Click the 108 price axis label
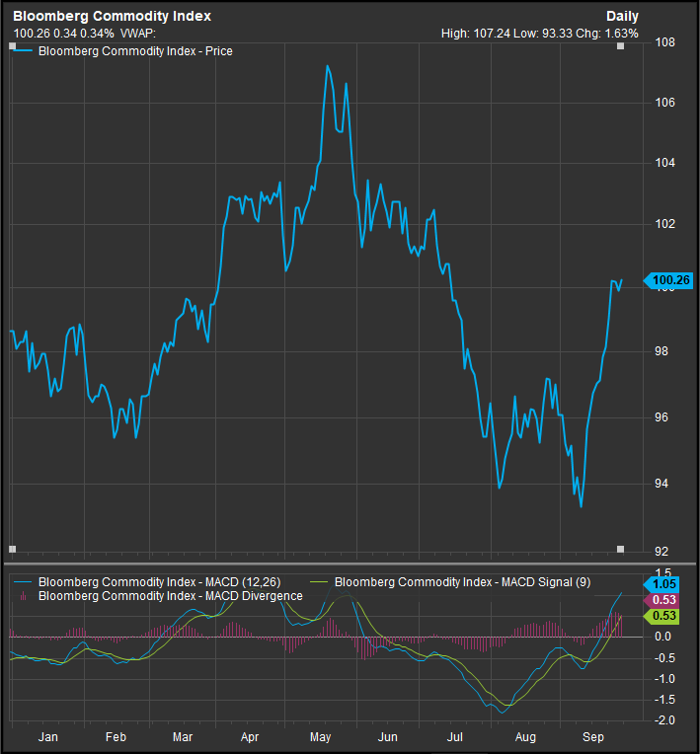Viewport: 700px width, 754px height. pyautogui.click(x=664, y=42)
